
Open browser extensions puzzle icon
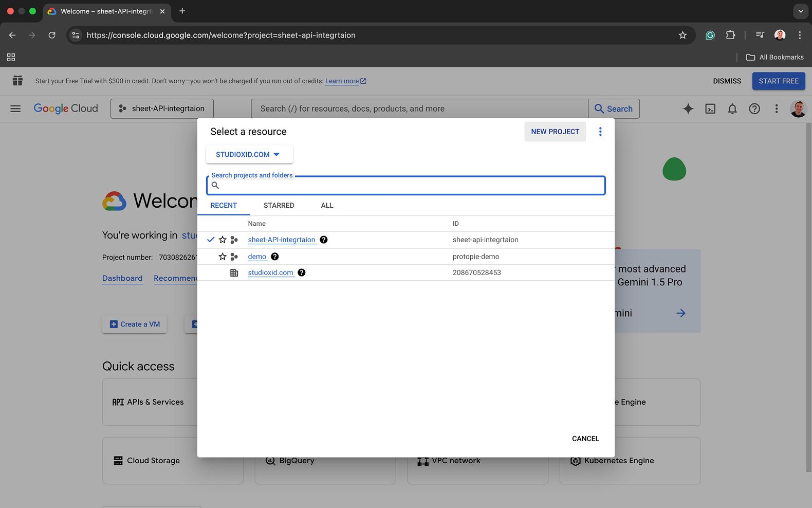pyautogui.click(x=730, y=35)
